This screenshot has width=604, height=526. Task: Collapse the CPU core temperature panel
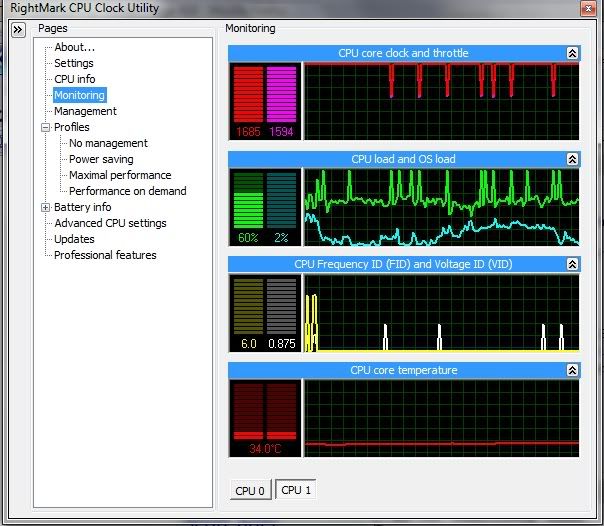[571, 371]
